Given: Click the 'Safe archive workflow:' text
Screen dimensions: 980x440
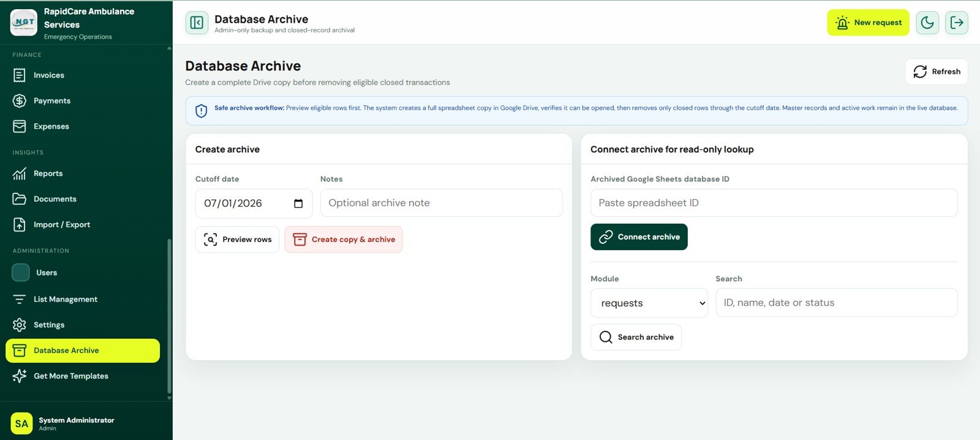Looking at the screenshot, I should coord(249,108).
